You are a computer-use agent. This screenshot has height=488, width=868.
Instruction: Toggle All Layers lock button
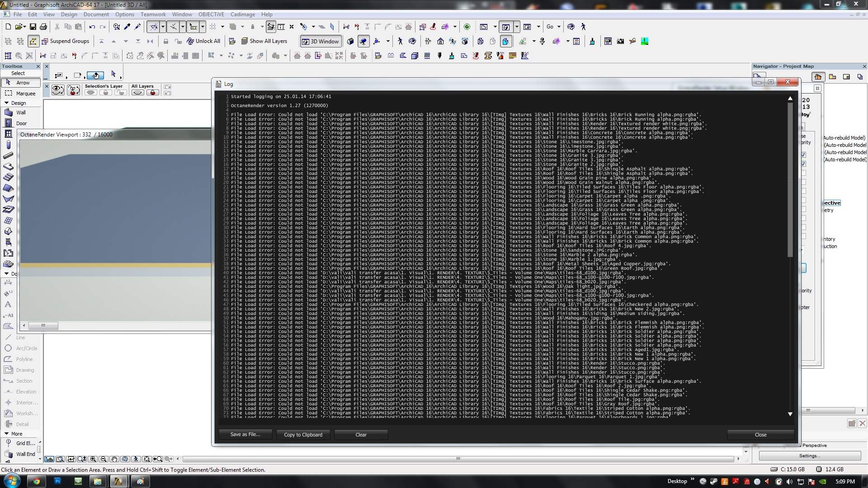pos(153,93)
